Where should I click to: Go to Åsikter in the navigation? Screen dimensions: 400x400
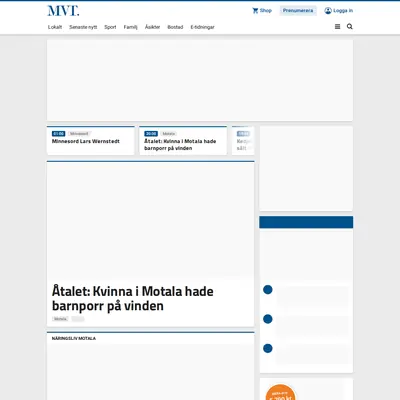tap(152, 27)
